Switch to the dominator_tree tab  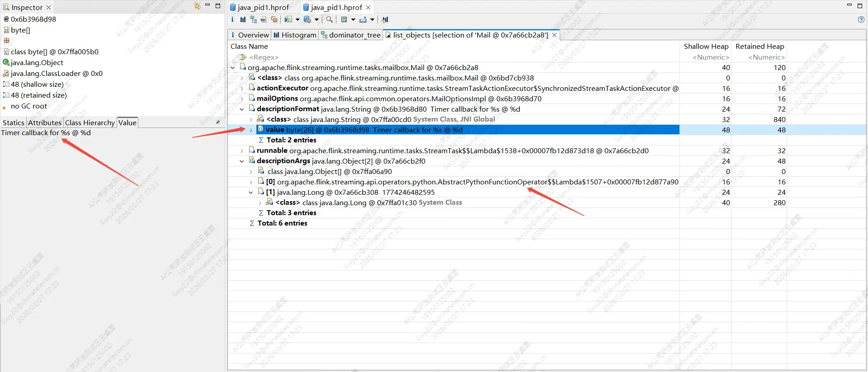pyautogui.click(x=351, y=35)
